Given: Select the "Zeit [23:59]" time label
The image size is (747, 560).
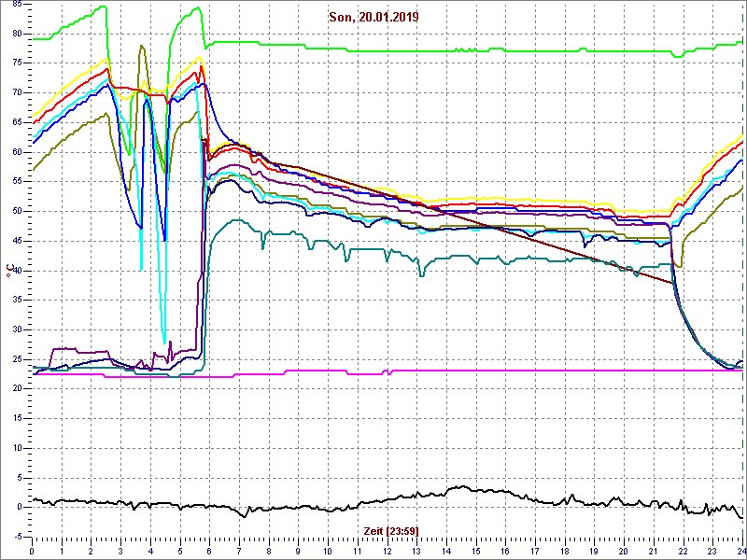Looking at the screenshot, I should 391,530.
